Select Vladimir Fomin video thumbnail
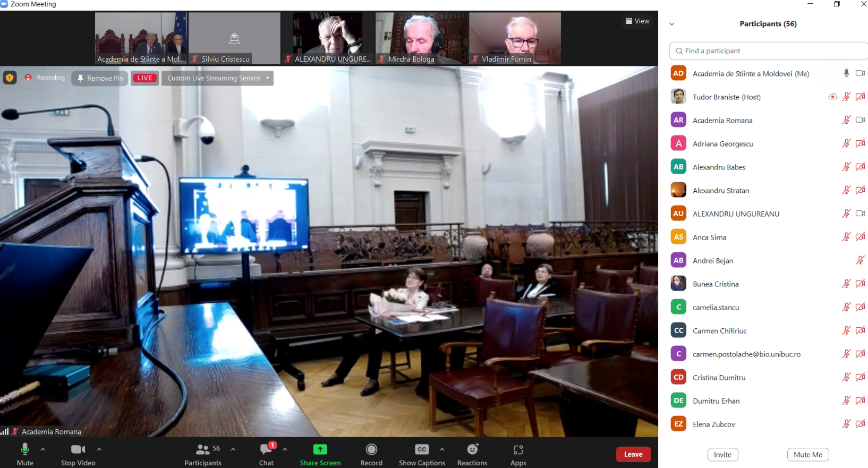This screenshot has height=468, width=868. pyautogui.click(x=515, y=38)
